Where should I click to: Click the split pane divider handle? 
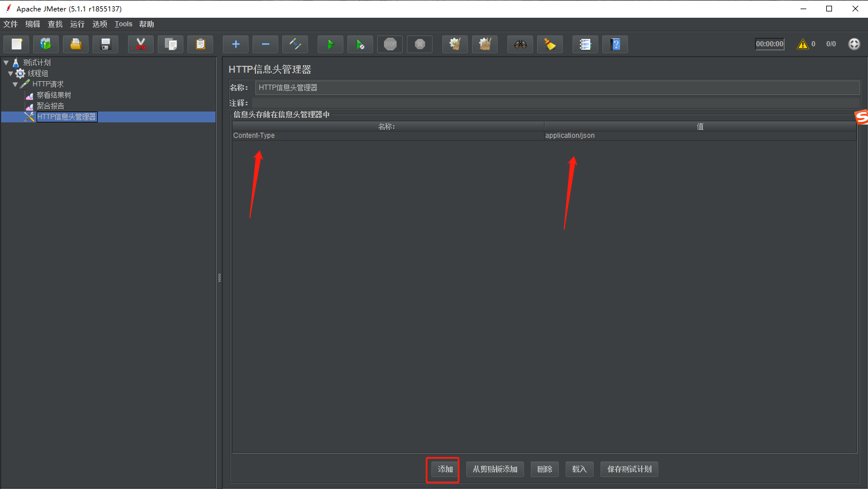219,277
